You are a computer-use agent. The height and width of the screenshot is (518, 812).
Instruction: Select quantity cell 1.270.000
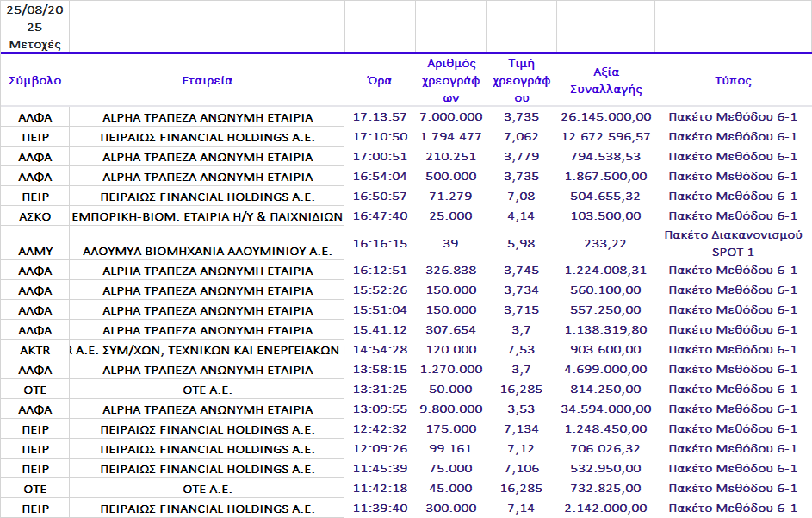point(450,370)
